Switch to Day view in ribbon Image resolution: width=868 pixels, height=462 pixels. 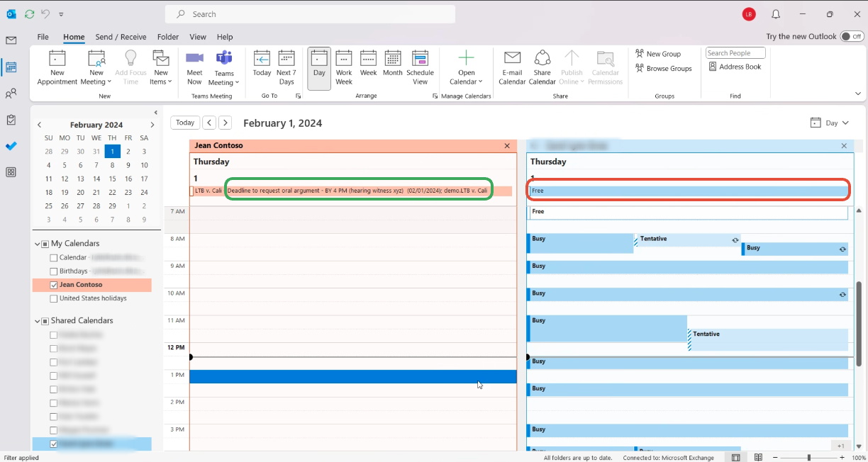pyautogui.click(x=319, y=68)
